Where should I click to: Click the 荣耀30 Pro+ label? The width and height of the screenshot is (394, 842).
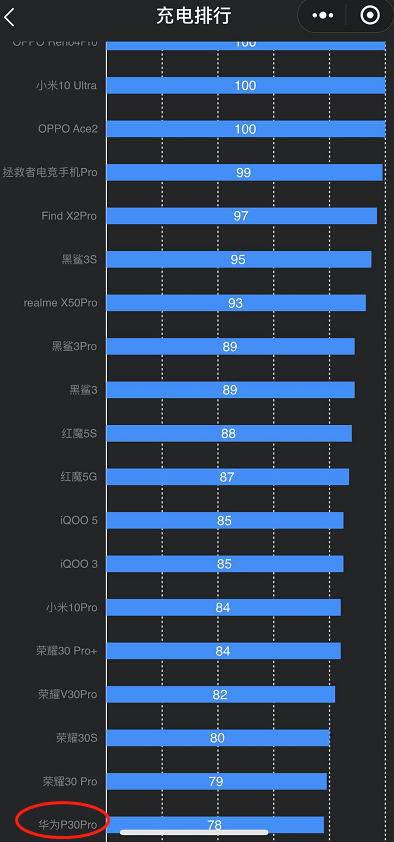67,651
